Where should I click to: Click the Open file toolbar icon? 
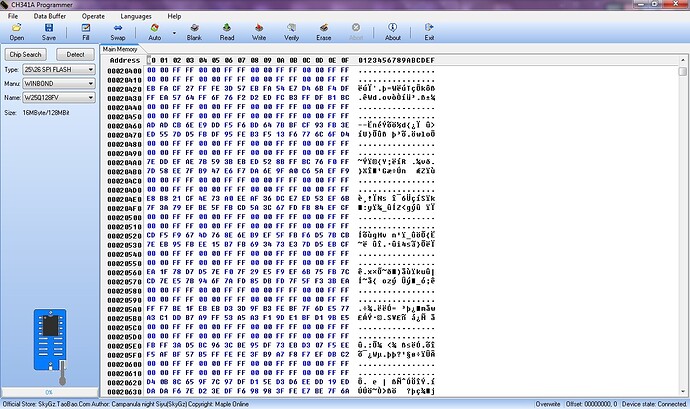point(17,30)
